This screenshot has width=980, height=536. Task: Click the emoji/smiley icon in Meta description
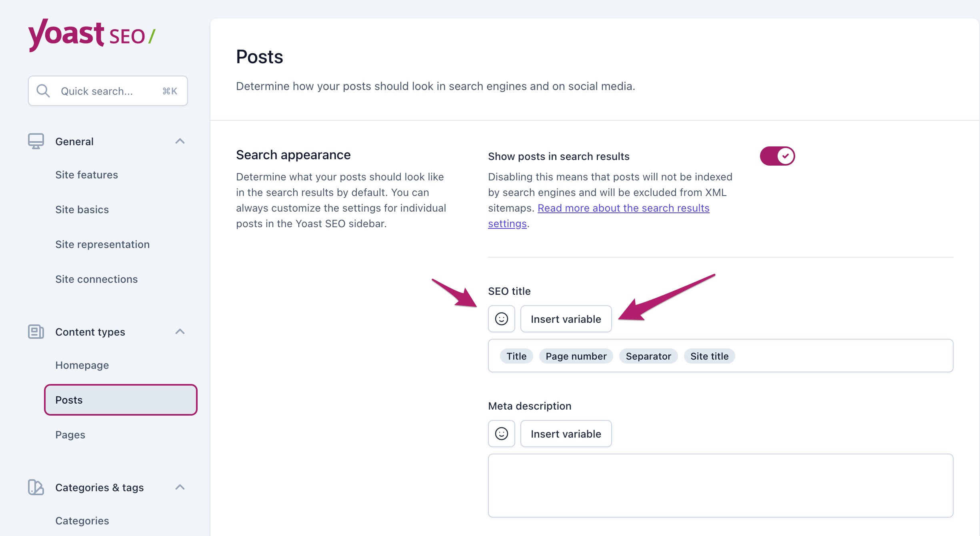click(x=501, y=433)
